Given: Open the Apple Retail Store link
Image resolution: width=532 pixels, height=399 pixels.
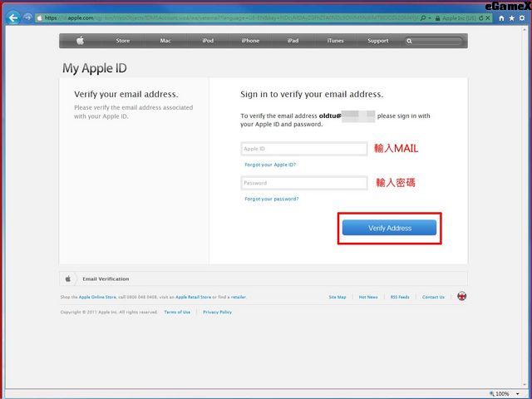Looking at the screenshot, I should coord(193,297).
